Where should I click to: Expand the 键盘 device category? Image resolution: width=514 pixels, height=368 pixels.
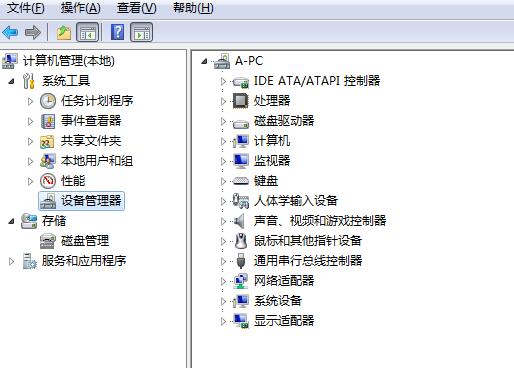(x=223, y=181)
